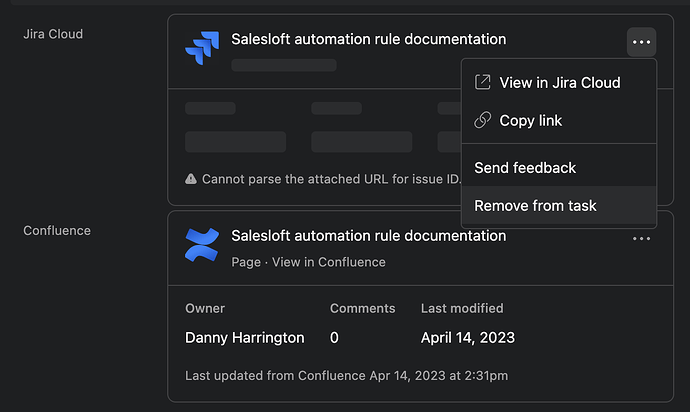The height and width of the screenshot is (412, 690).
Task: Open the View in Confluence link
Action: pos(328,262)
